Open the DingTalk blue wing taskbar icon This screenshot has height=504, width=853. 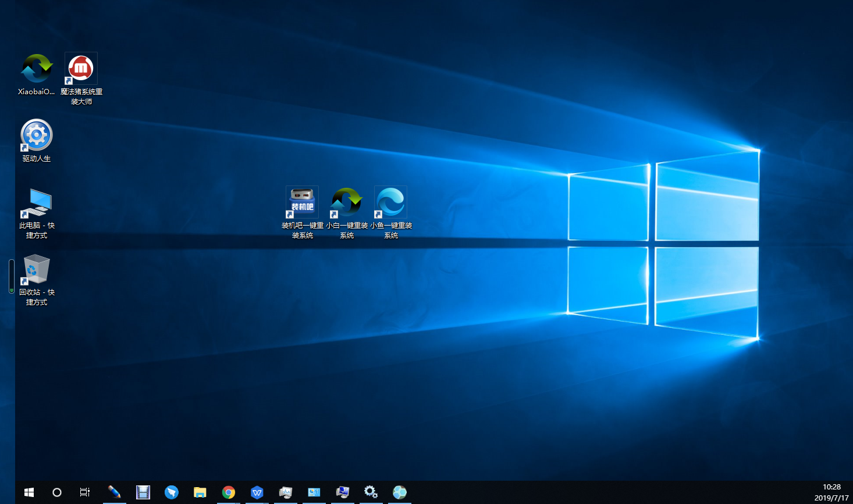tap(171, 492)
